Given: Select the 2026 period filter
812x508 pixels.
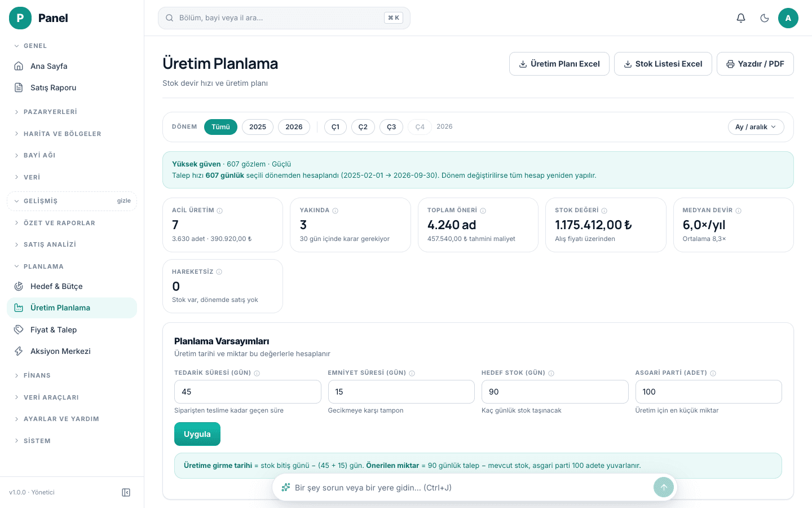Looking at the screenshot, I should 294,127.
